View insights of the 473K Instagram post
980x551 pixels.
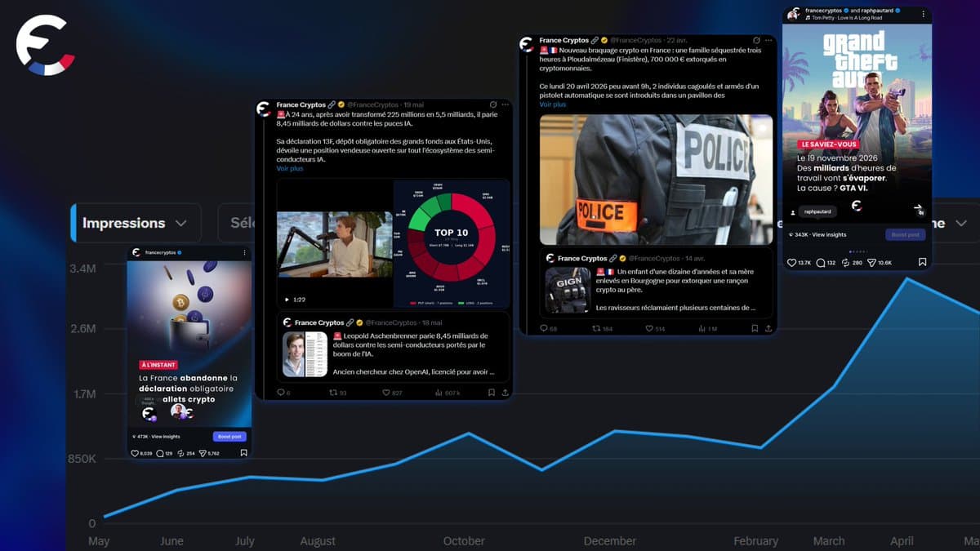(158, 437)
